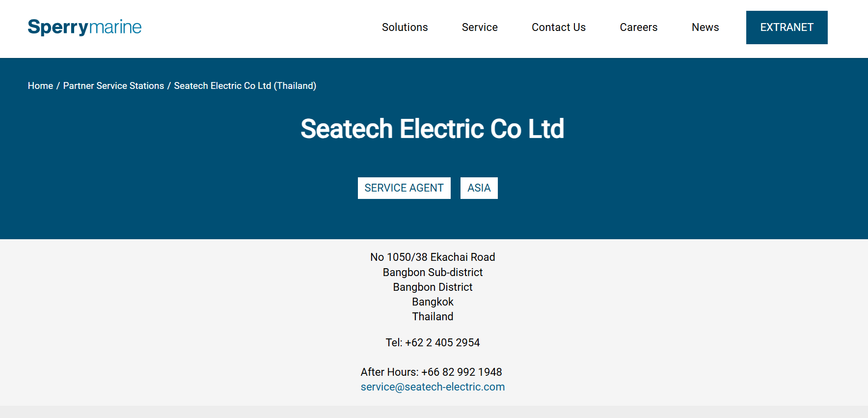Select News in the navigation bar
Screen dimensions: 868x418
click(x=705, y=28)
